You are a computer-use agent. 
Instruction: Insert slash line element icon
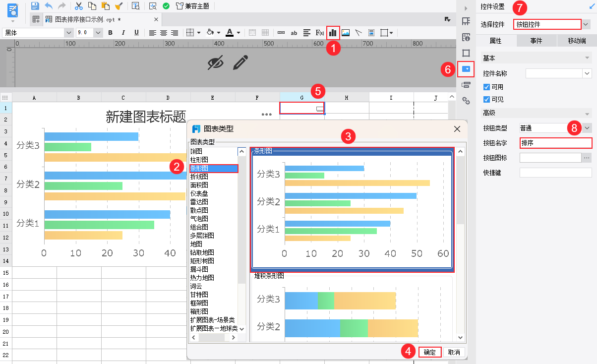click(358, 33)
